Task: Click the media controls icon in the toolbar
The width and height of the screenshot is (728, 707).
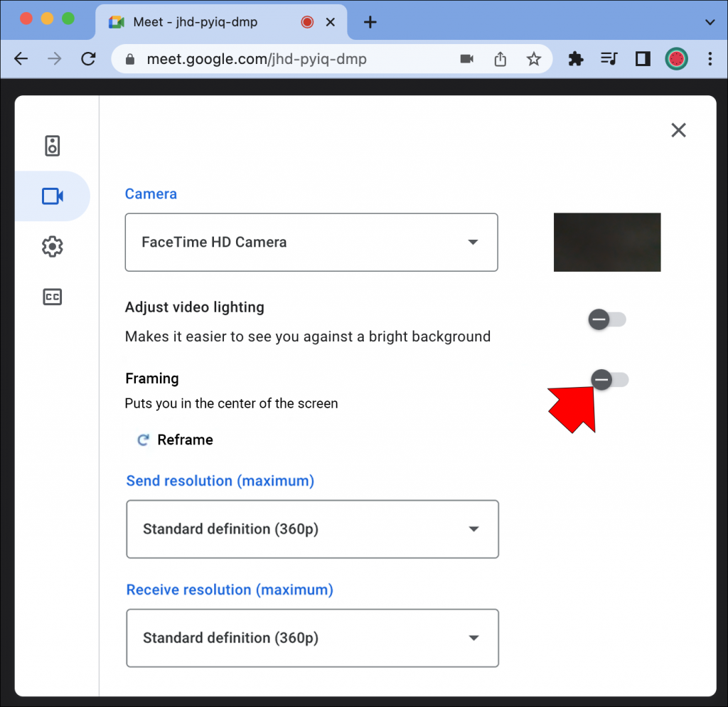Action: [609, 59]
